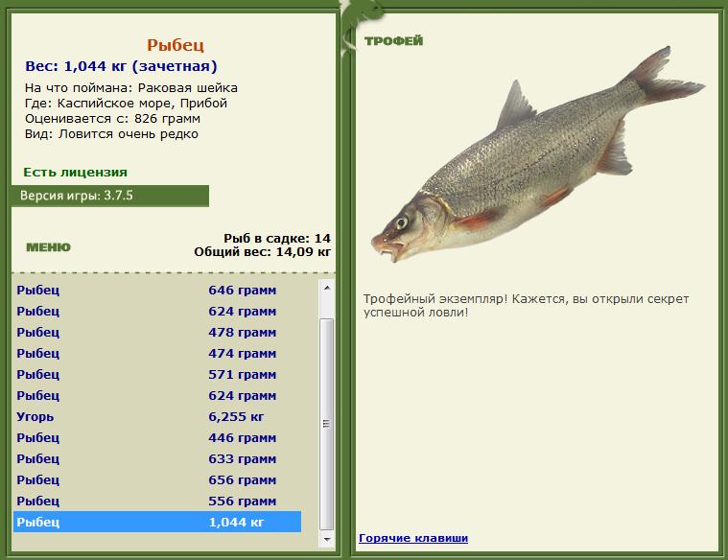Click the Вес: 1,044 кг (зачетная) text
This screenshot has height=560, width=728.
click(121, 66)
